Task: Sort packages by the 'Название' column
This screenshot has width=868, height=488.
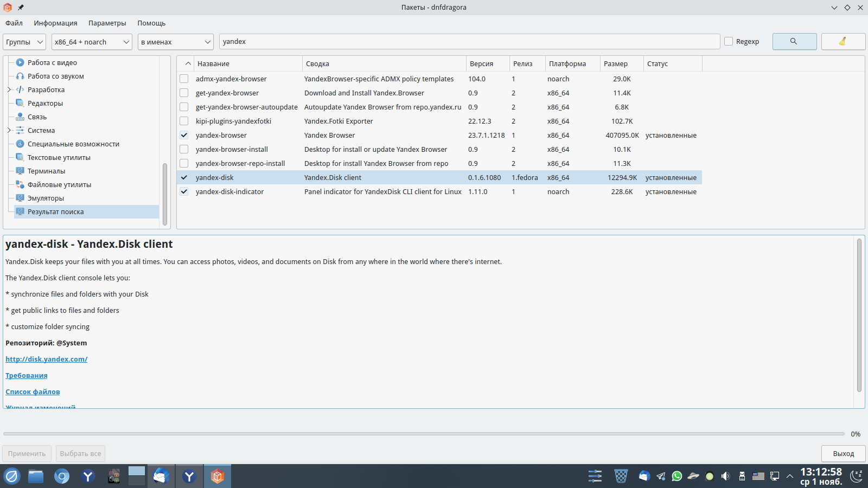Action: pos(248,63)
